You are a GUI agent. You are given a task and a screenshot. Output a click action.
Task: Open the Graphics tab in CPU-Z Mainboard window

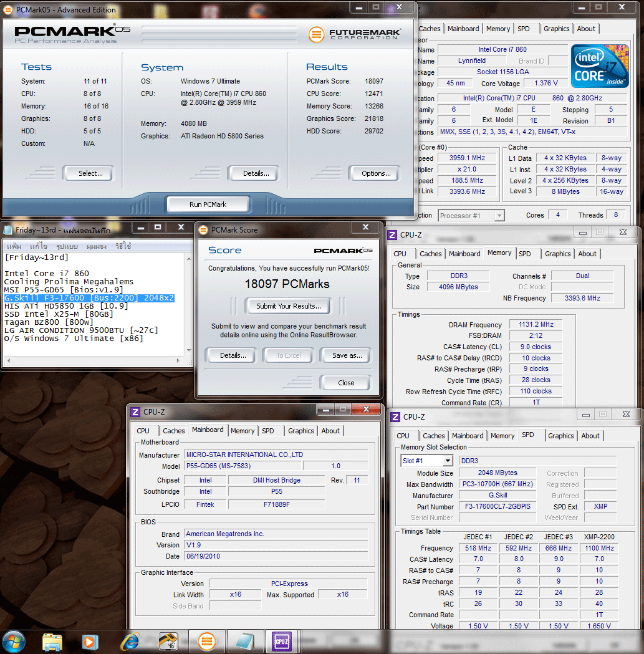300,431
